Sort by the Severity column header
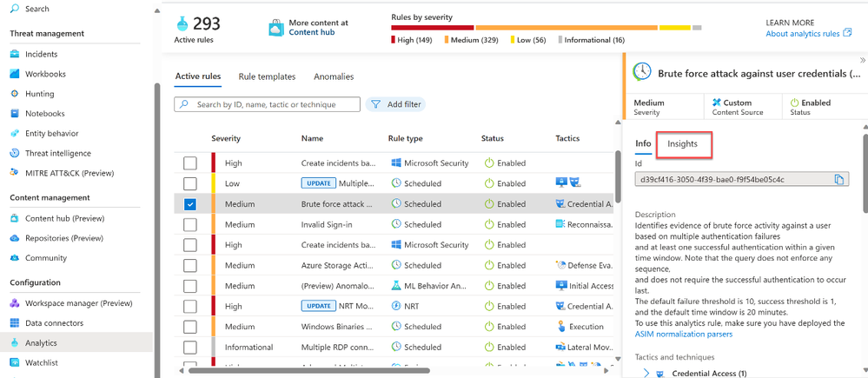The width and height of the screenshot is (868, 378). (226, 138)
